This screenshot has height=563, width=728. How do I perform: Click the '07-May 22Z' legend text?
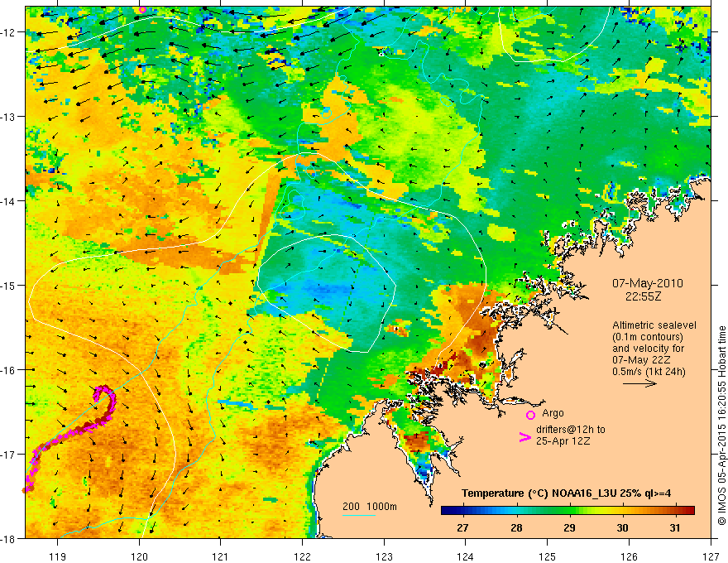tap(641, 360)
